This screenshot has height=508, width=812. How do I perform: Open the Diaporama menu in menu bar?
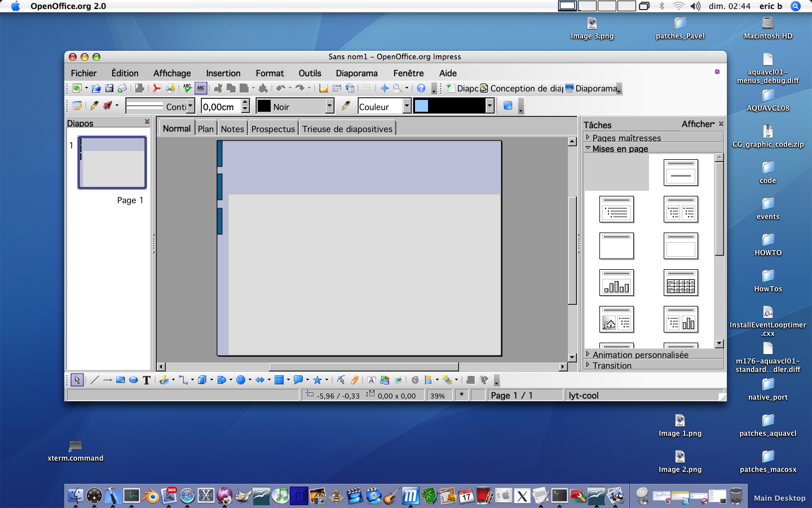[x=357, y=73]
